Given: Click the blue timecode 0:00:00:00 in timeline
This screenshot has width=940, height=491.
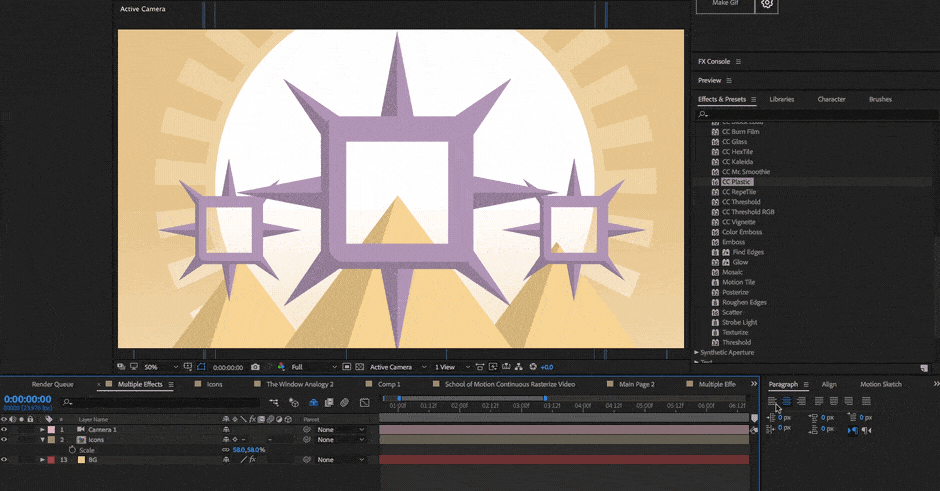Looking at the screenshot, I should click(28, 399).
